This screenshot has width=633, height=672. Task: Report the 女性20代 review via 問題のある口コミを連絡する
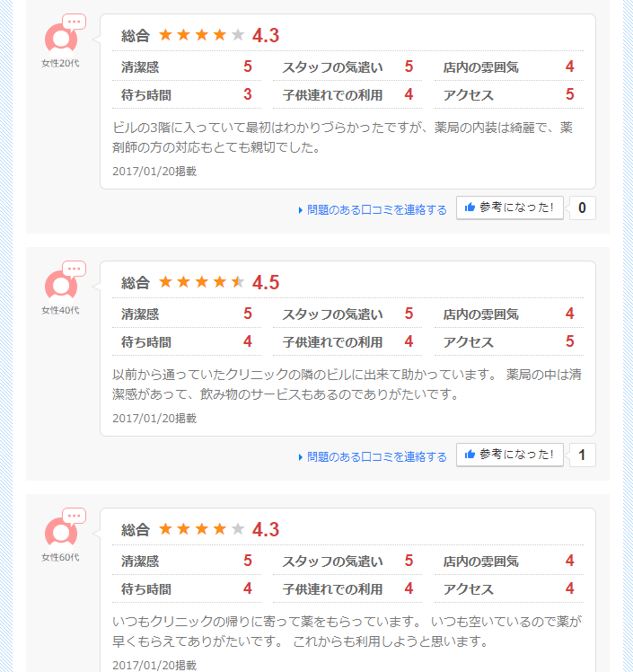pyautogui.click(x=376, y=209)
